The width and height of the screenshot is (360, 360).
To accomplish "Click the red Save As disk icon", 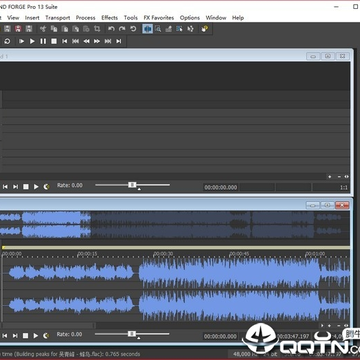I will pos(18,29).
